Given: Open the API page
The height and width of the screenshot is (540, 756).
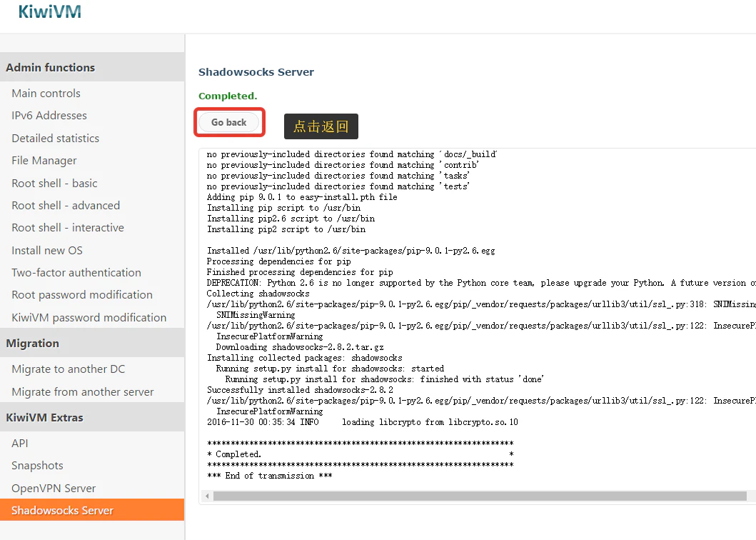Looking at the screenshot, I should (x=20, y=444).
